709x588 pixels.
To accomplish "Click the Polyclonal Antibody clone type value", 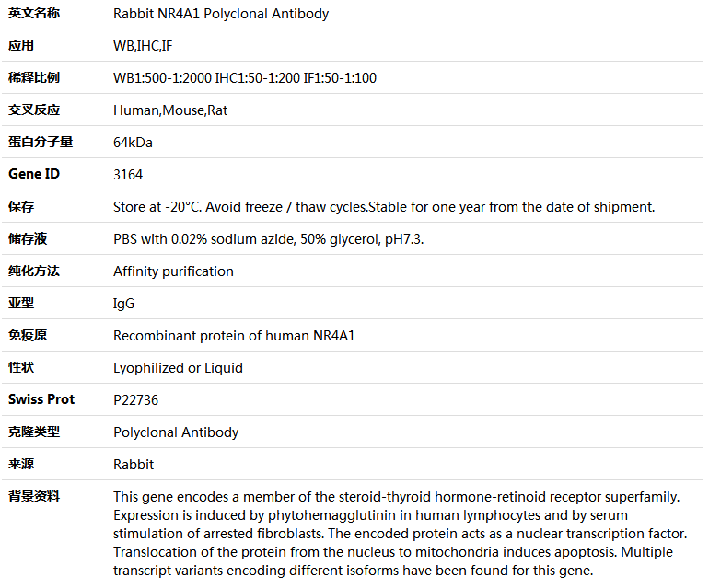I will [x=176, y=432].
